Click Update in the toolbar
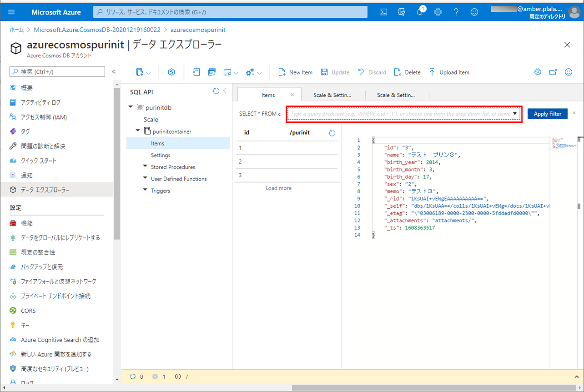Image resolution: width=584 pixels, height=392 pixels. point(335,72)
